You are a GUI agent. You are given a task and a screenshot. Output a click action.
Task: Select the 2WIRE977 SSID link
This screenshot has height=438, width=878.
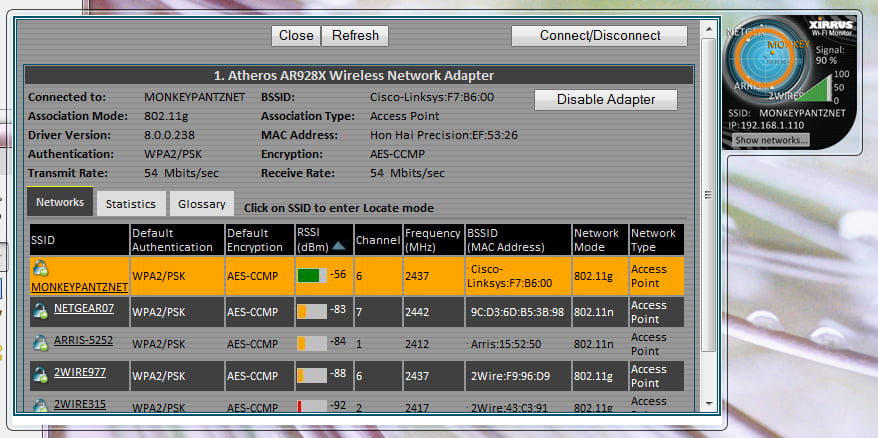click(80, 371)
